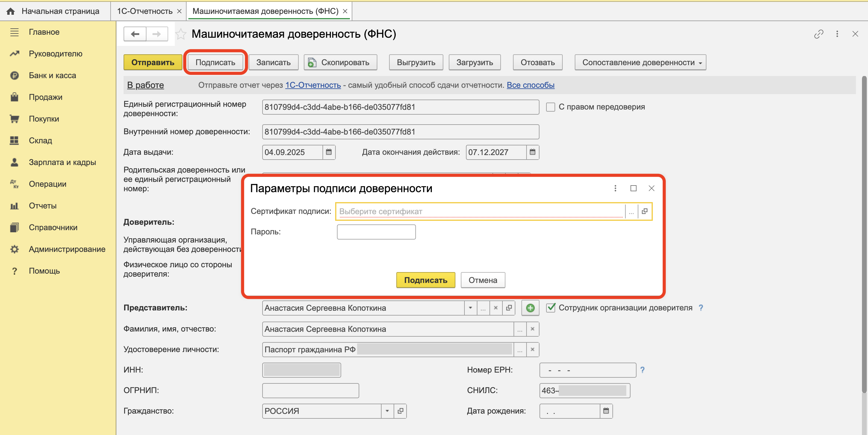Viewport: 868px width, 435px height.
Task: Open the Отчеты section in sidebar
Action: click(x=42, y=206)
